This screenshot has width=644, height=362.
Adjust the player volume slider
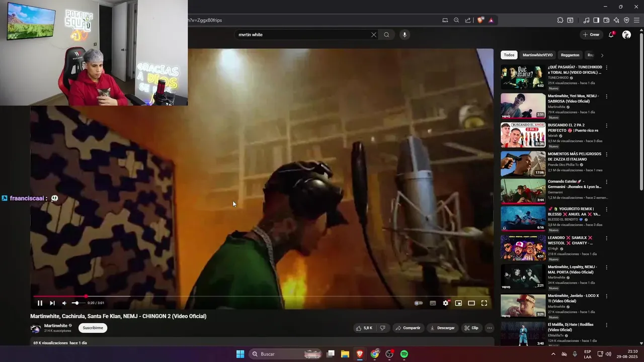tap(77, 303)
